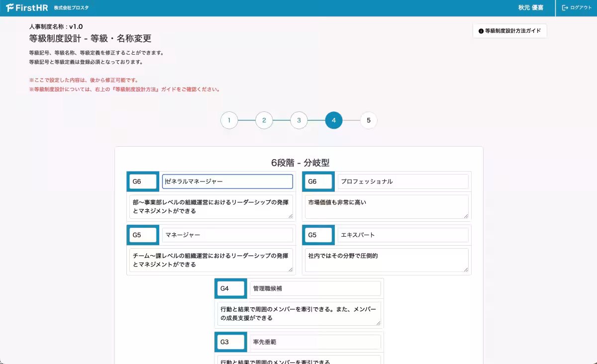597x364 pixels.
Task: Click the ログアウト button
Action: tap(577, 7)
